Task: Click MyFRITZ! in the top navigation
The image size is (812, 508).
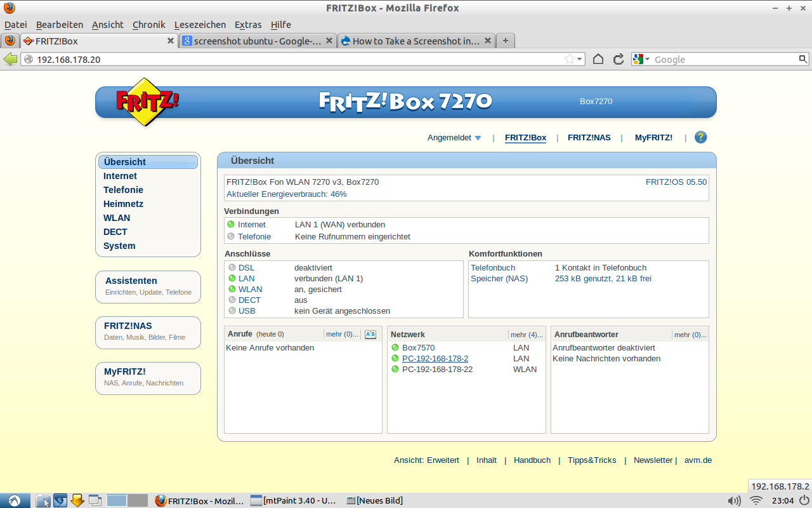Action: pos(653,138)
